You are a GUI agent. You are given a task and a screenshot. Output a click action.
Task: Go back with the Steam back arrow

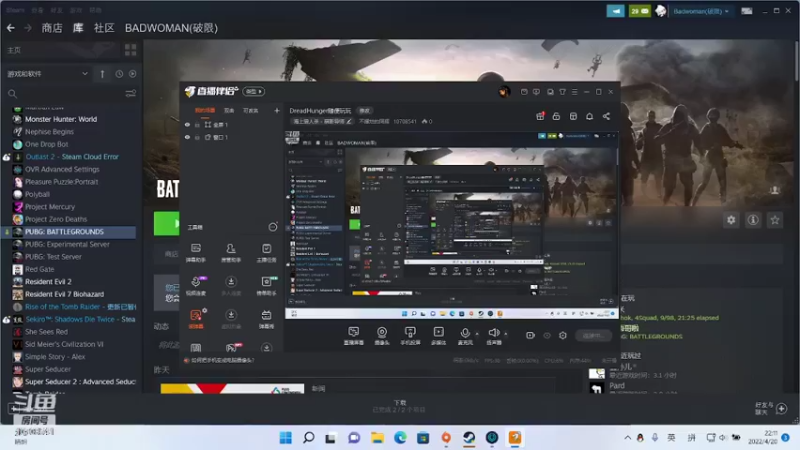pyautogui.click(x=11, y=28)
